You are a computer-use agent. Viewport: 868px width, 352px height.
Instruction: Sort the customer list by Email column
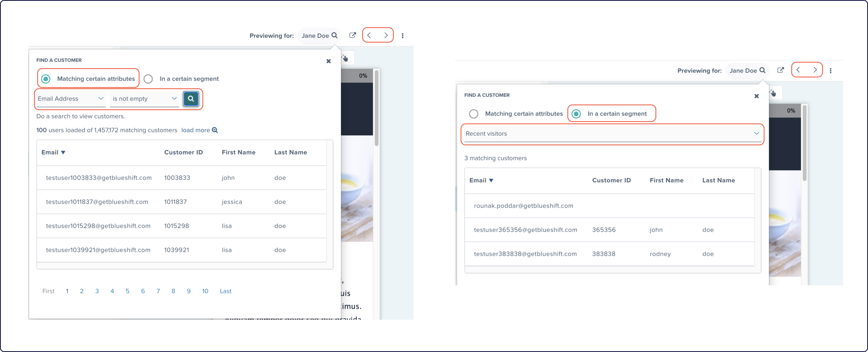coord(53,152)
